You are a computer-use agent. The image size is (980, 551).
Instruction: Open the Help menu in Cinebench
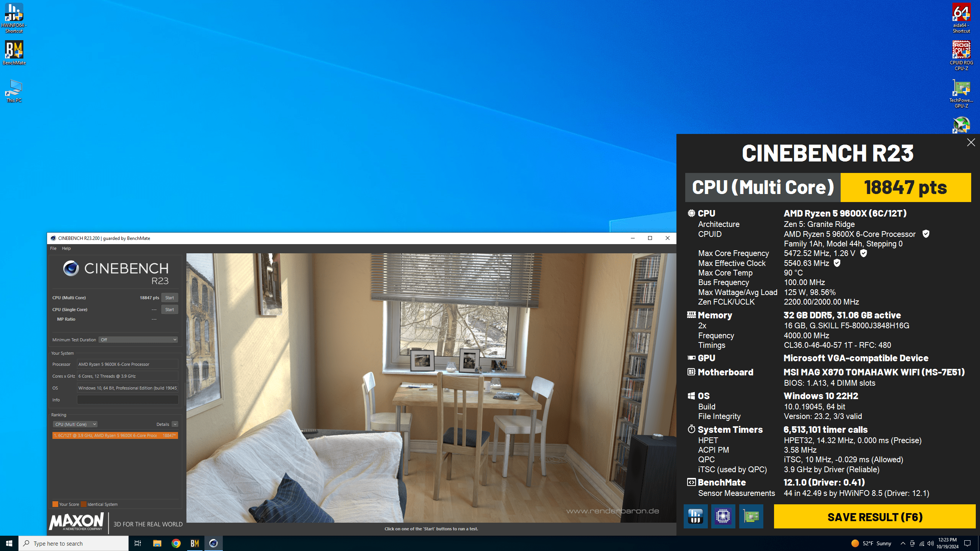pyautogui.click(x=66, y=248)
